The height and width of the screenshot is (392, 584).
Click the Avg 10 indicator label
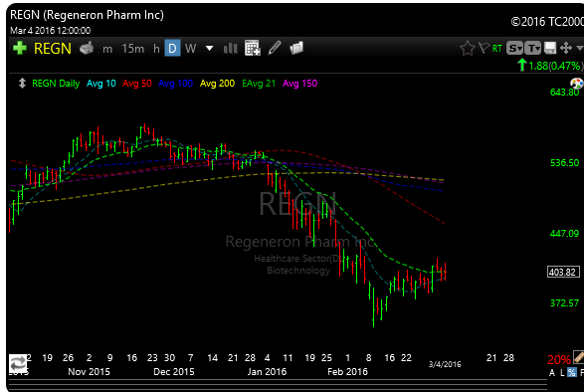coord(100,84)
